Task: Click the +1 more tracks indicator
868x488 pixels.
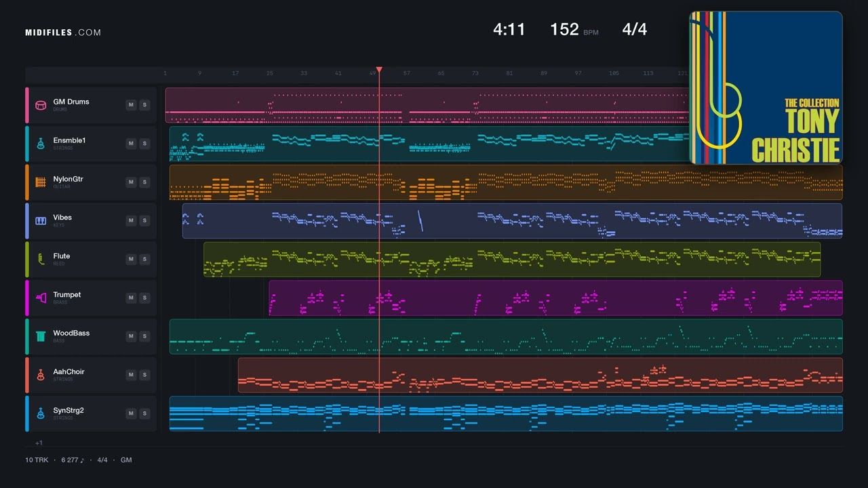Action: tap(39, 443)
